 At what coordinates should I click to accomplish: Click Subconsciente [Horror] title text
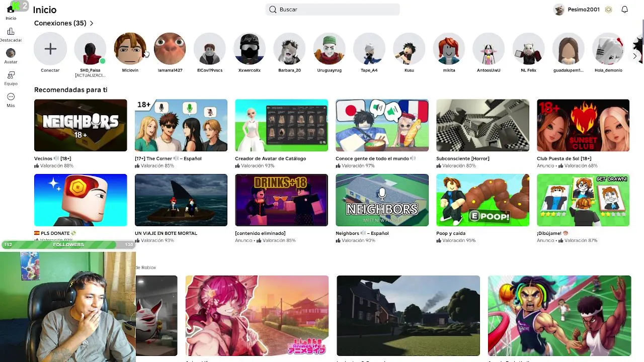[463, 158]
